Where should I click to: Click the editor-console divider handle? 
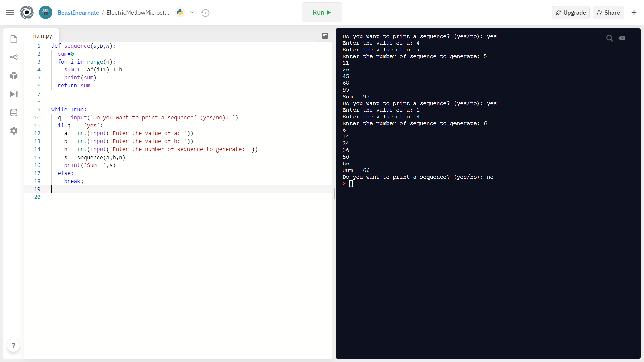point(334,193)
